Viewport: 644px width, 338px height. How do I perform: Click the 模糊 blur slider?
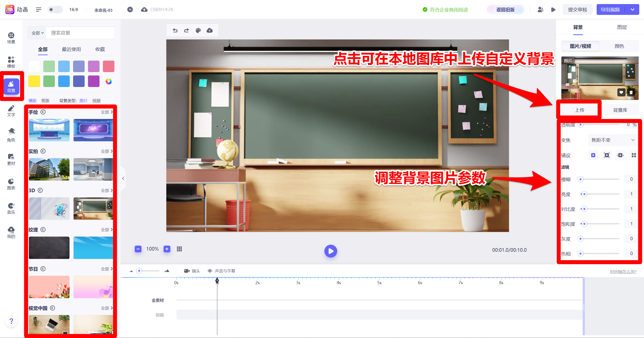point(600,179)
